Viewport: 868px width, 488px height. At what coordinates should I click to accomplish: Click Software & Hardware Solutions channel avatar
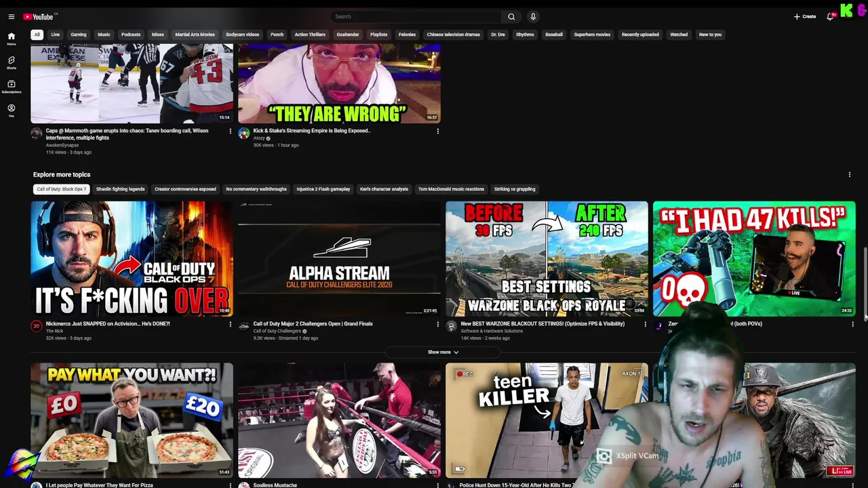(x=452, y=327)
